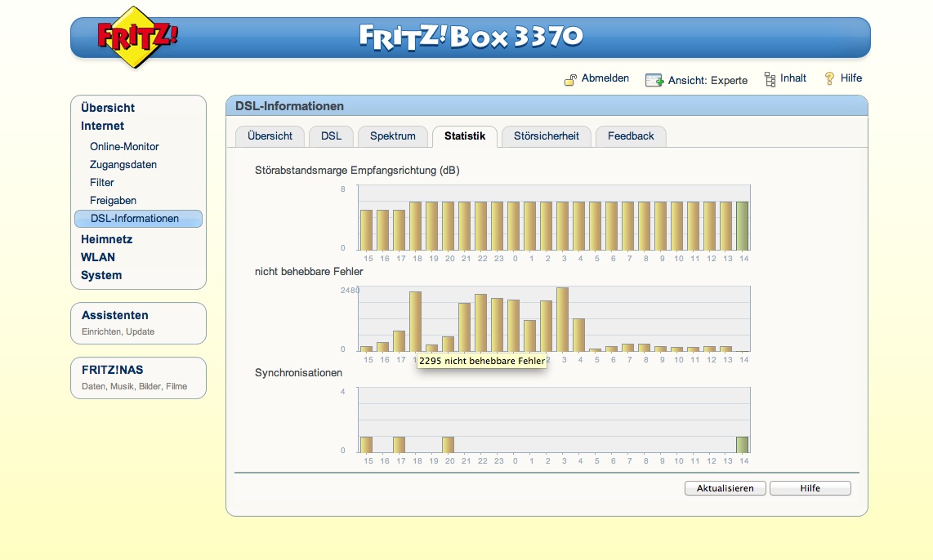Expand WLAN in sidebar
The image size is (933, 560).
click(x=98, y=257)
